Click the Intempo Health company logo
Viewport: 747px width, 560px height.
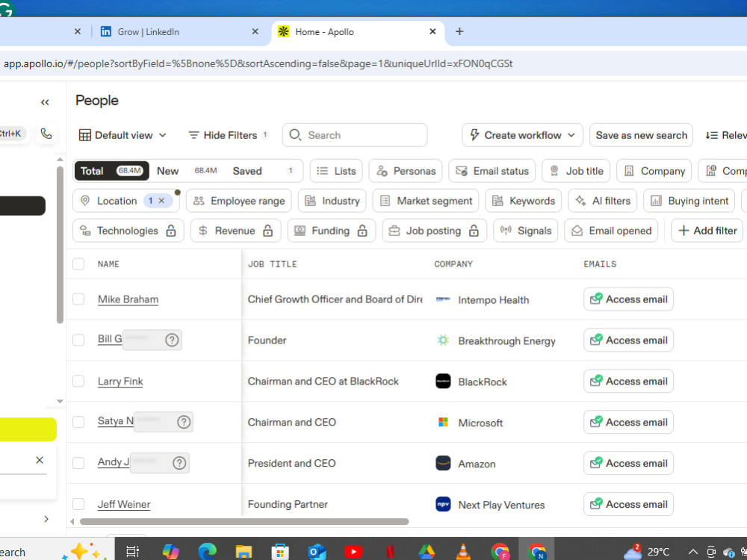443,299
